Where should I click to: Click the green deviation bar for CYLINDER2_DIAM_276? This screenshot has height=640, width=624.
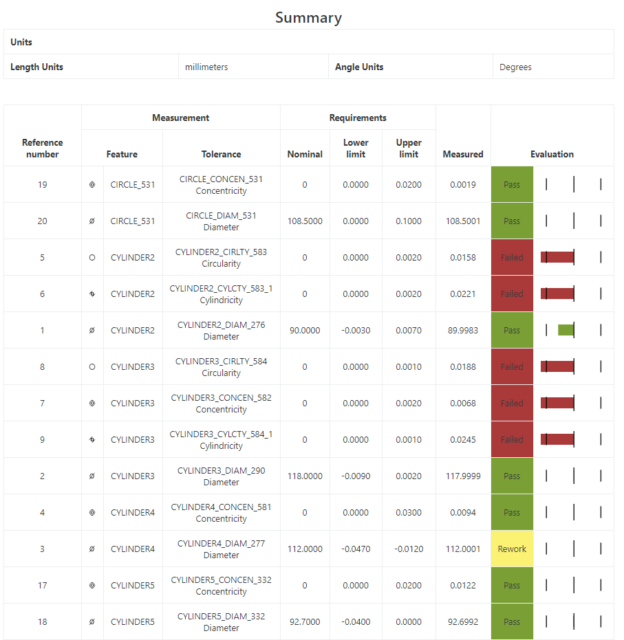pyautogui.click(x=566, y=330)
